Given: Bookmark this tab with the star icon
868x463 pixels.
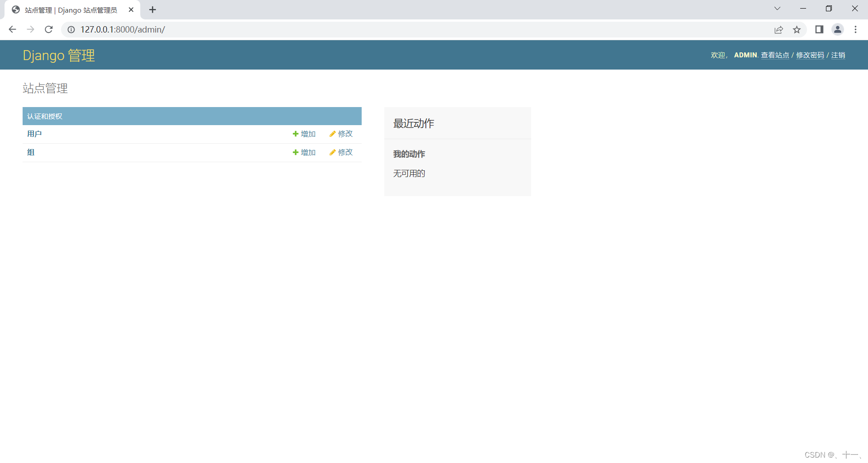Looking at the screenshot, I should click(797, 30).
